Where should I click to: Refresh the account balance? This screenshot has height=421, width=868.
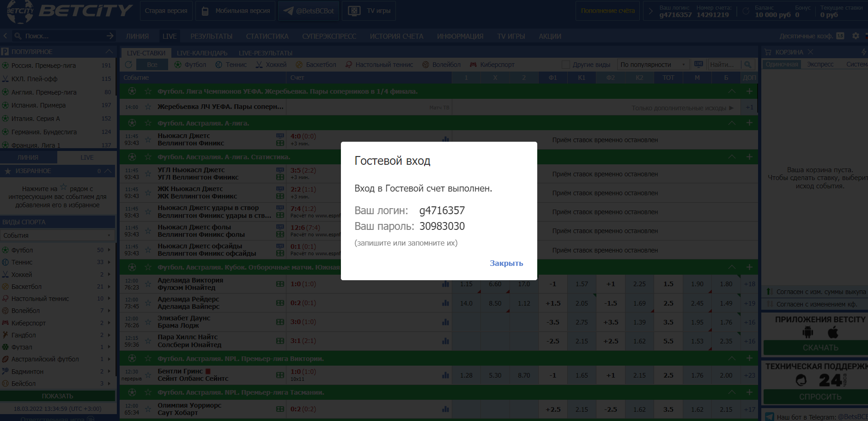pyautogui.click(x=746, y=11)
